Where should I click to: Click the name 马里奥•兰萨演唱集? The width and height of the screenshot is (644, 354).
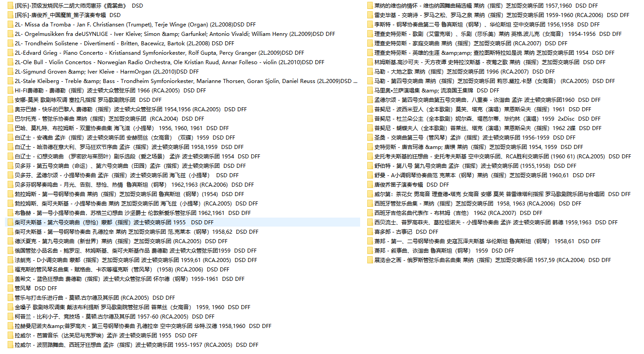[x=437, y=90]
